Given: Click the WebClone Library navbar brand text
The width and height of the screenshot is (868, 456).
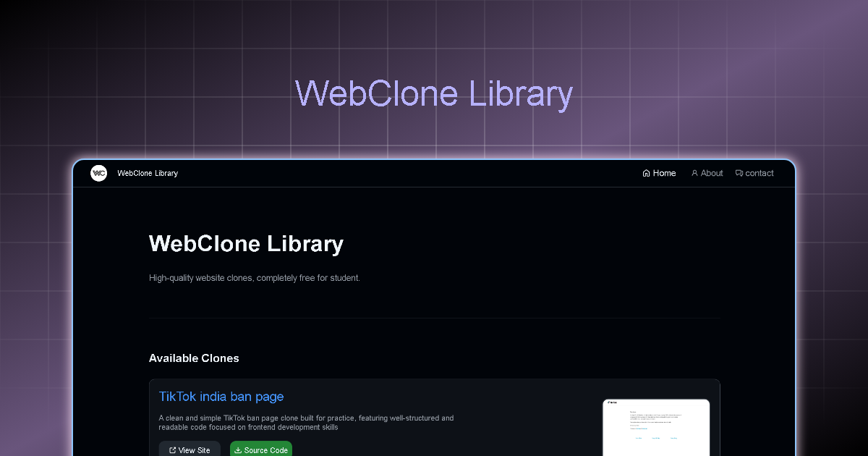Looking at the screenshot, I should [x=148, y=173].
